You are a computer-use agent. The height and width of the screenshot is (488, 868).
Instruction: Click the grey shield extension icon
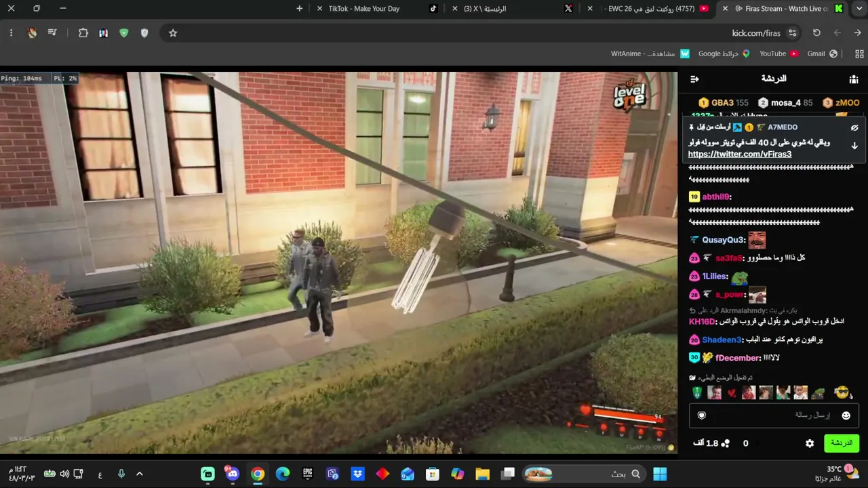(x=144, y=33)
